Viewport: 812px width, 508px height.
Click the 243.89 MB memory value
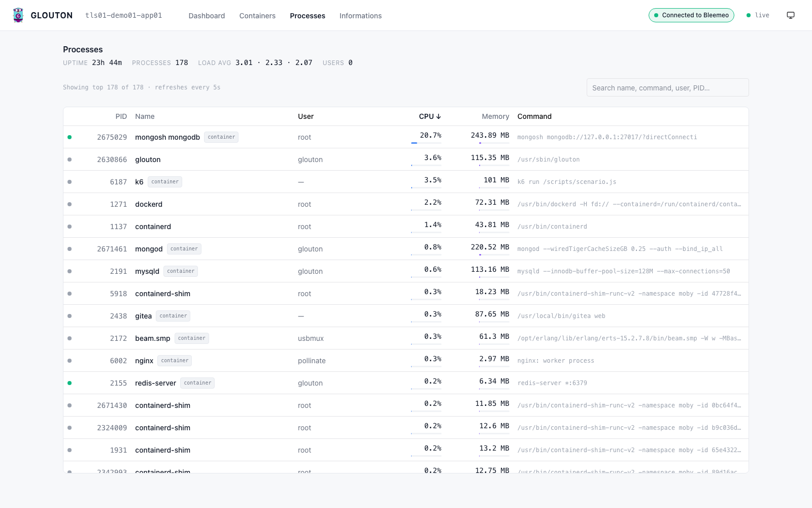(x=490, y=135)
